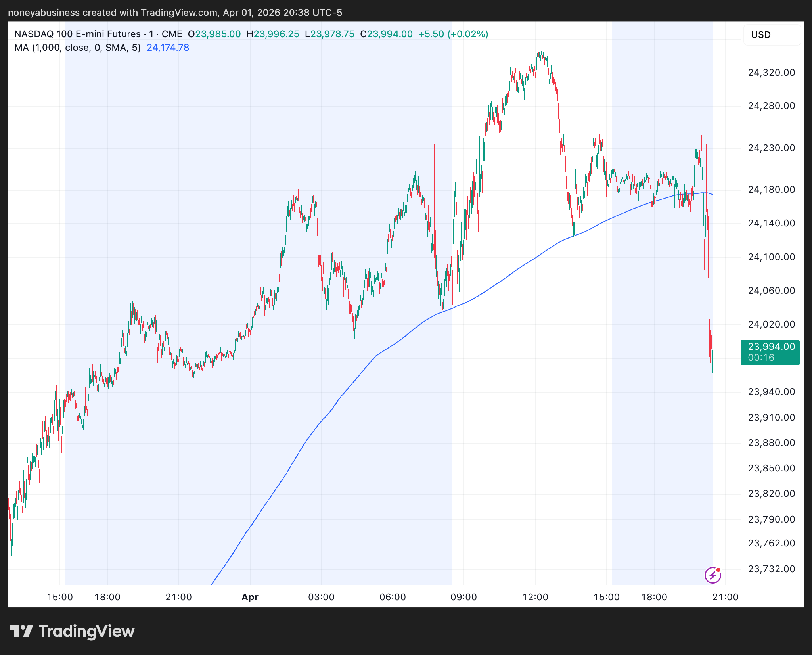812x655 pixels.
Task: Click the 12:00 time axis label
Action: [x=535, y=597]
